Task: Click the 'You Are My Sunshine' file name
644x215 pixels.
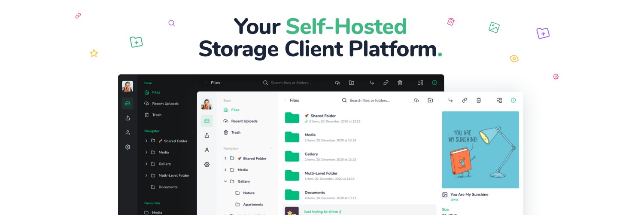Action: (469, 194)
